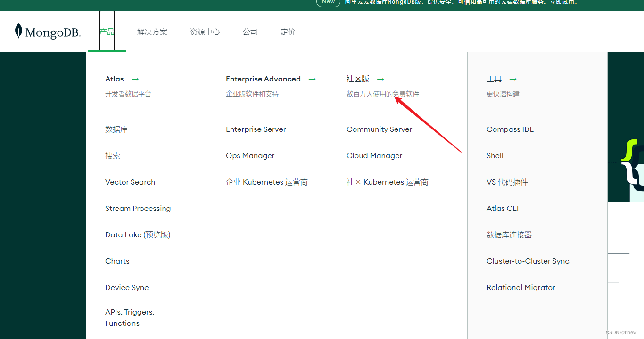Open Vector Search
The width and height of the screenshot is (644, 339).
coord(130,182)
